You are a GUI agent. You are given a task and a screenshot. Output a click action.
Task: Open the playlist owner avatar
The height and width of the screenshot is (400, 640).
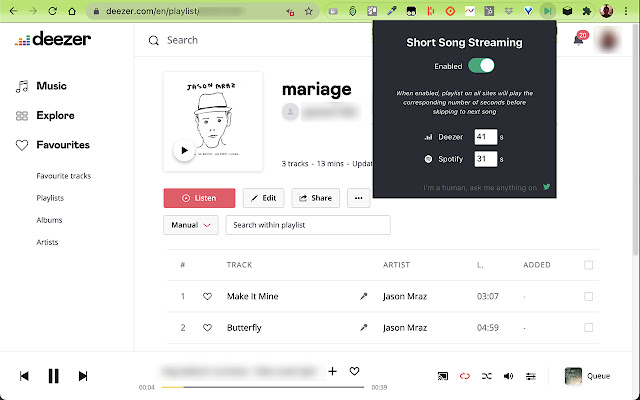click(x=290, y=112)
